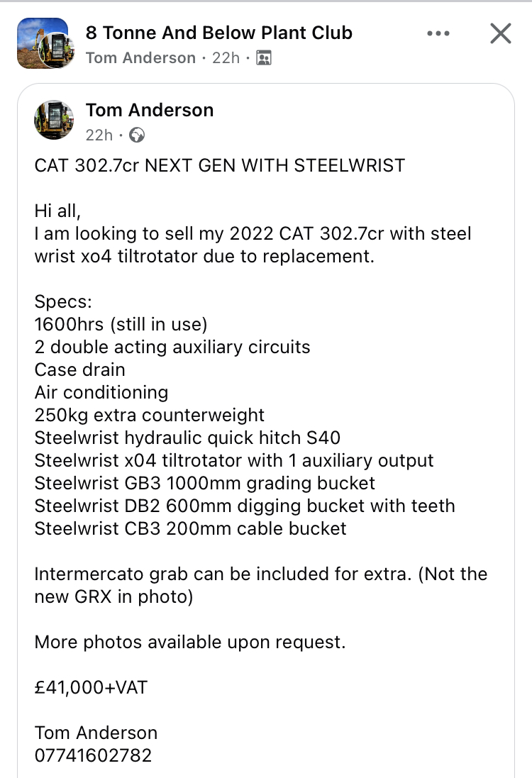The height and width of the screenshot is (778, 532).
Task: Open Tom Anderson's profile from the header byline
Action: point(140,58)
